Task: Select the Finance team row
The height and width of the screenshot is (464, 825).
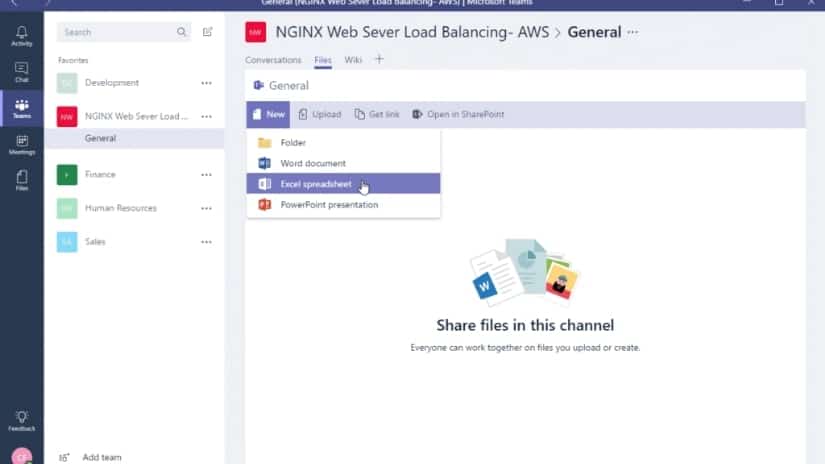Action: click(x=135, y=175)
